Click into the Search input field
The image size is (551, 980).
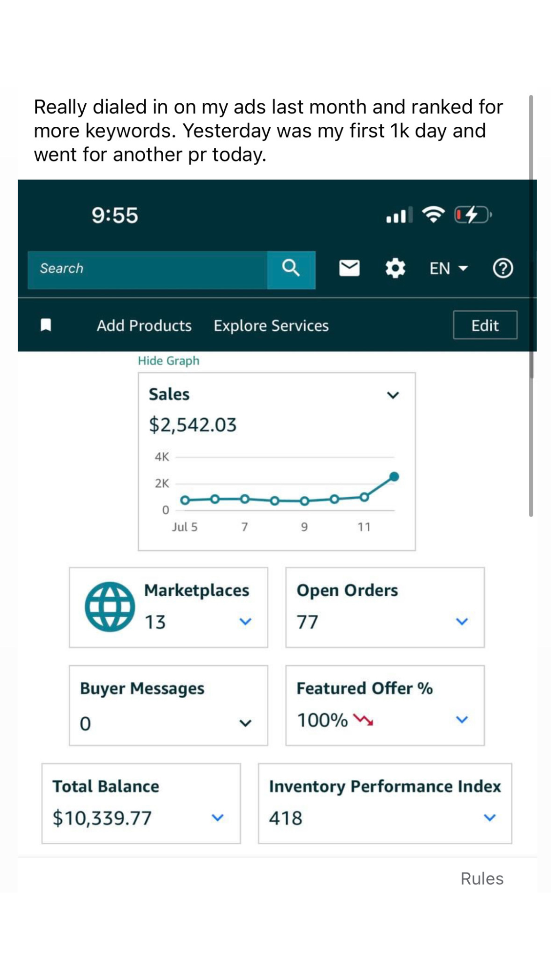pyautogui.click(x=147, y=269)
